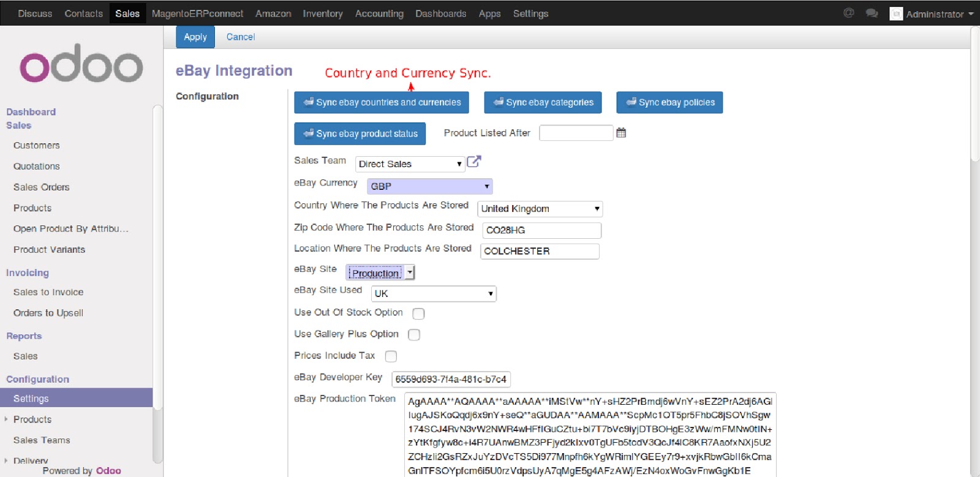
Task: Click the Odoo logo
Action: click(81, 63)
